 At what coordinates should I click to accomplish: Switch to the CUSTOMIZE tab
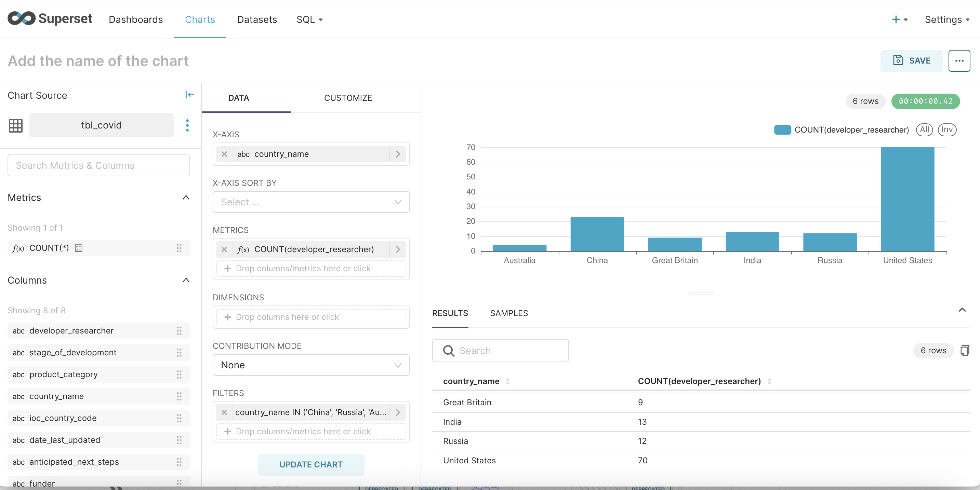pos(348,98)
